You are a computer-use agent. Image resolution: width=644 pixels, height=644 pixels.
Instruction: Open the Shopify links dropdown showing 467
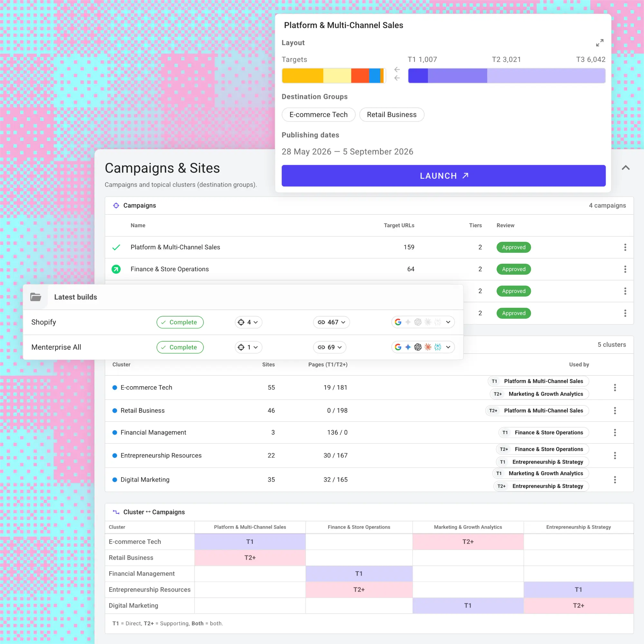(331, 322)
